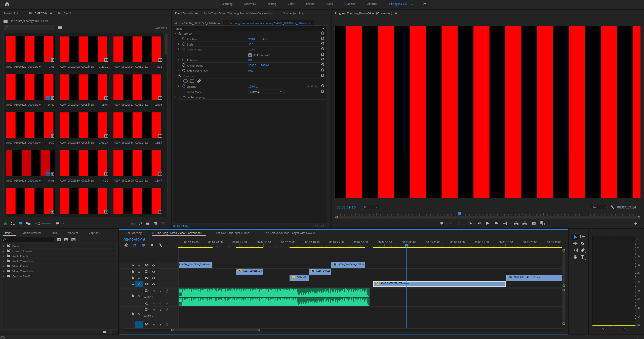Image resolution: width=644 pixels, height=339 pixels.
Task: Adjust thumbnail size slider in bin
Action: click(39, 223)
